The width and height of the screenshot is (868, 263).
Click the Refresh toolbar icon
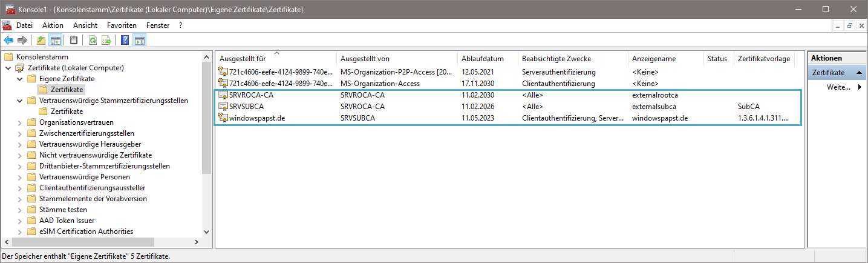pyautogui.click(x=93, y=41)
